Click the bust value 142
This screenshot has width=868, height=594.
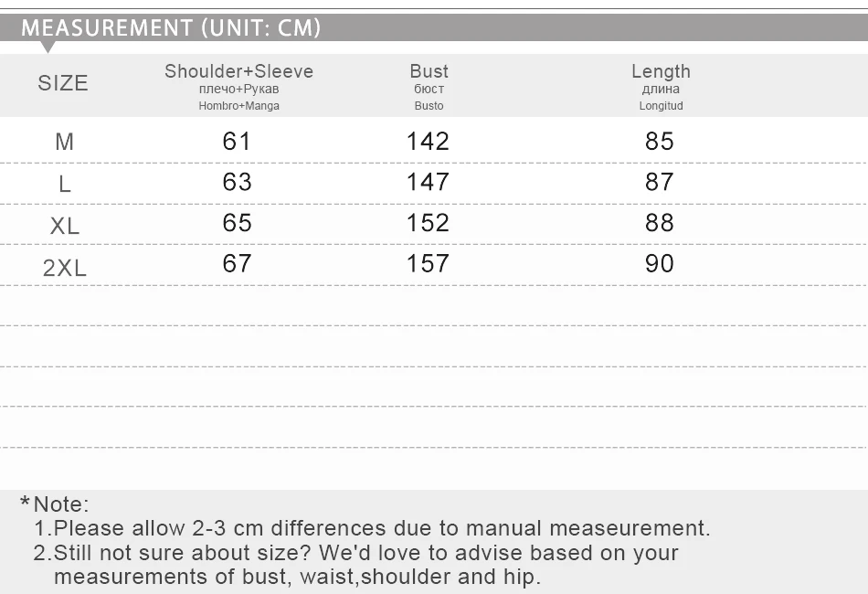(428, 141)
